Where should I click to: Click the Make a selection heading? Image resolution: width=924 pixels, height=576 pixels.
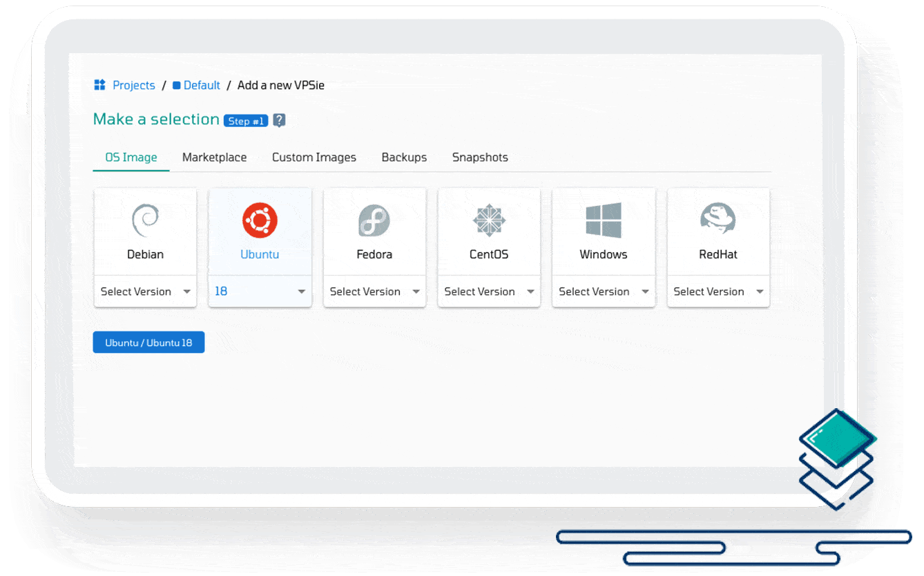[x=156, y=119]
